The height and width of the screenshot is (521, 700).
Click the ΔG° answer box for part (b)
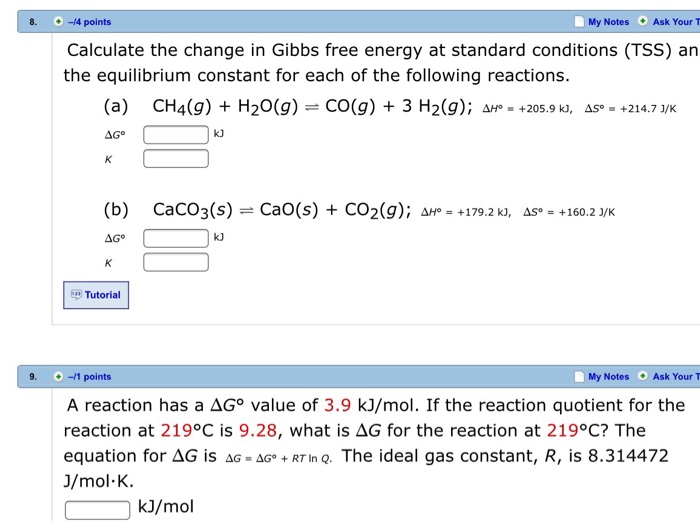point(176,238)
